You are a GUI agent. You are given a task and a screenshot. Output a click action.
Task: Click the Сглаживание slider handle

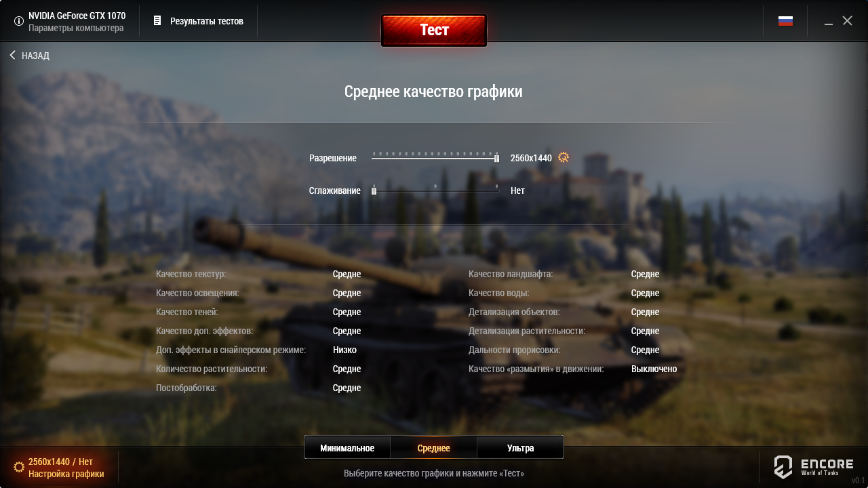[374, 191]
